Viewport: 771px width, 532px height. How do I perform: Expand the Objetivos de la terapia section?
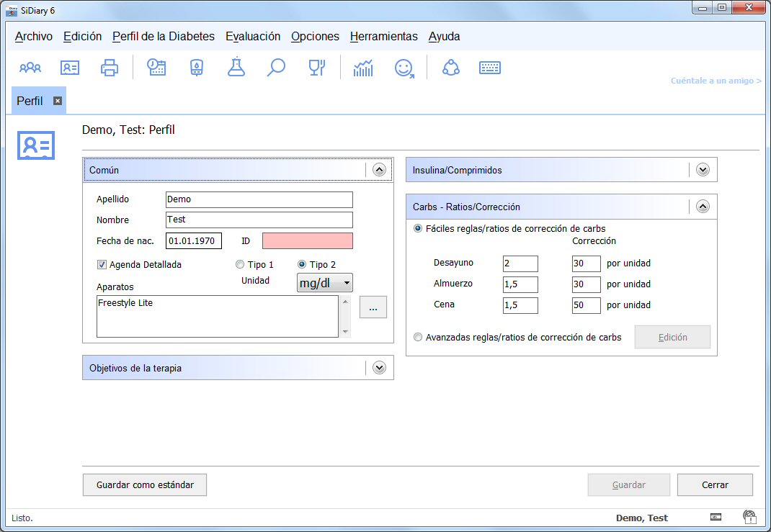point(380,368)
